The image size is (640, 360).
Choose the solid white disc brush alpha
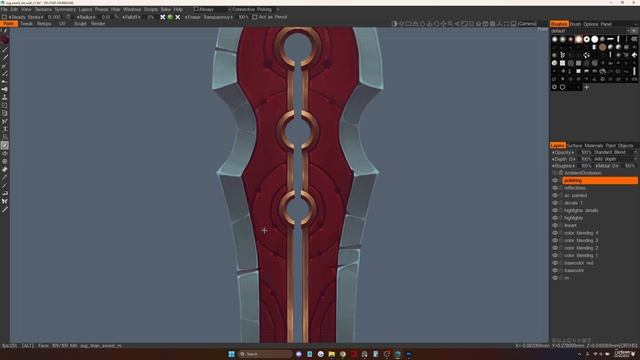(595, 39)
